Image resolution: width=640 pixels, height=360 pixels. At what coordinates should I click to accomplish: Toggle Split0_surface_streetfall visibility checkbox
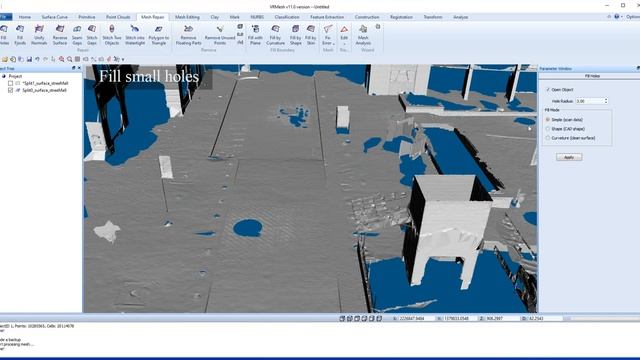pyautogui.click(x=11, y=90)
